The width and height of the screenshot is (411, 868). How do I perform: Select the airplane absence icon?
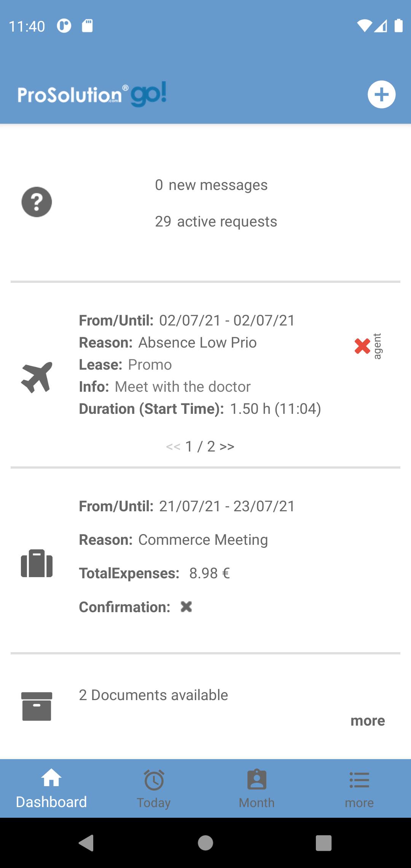point(37,377)
